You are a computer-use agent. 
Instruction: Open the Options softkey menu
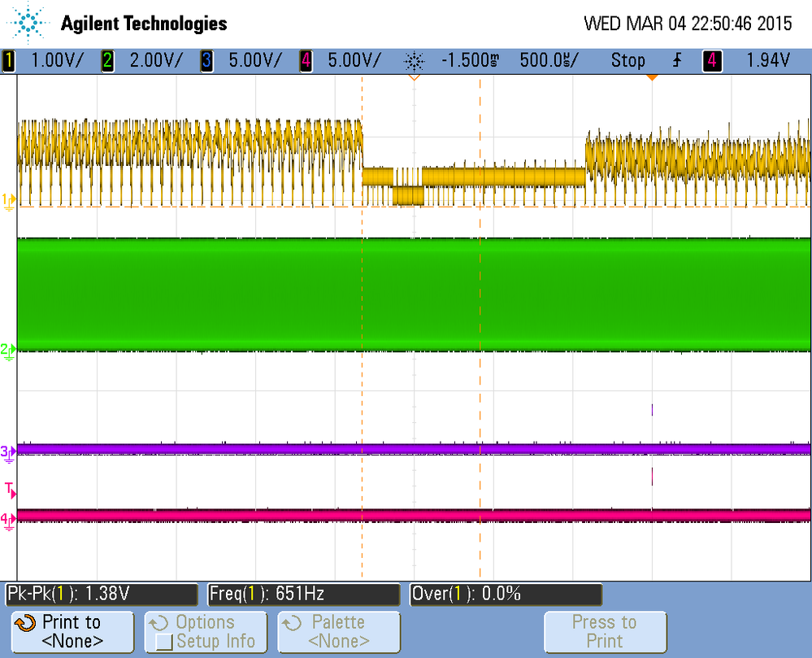point(206,632)
